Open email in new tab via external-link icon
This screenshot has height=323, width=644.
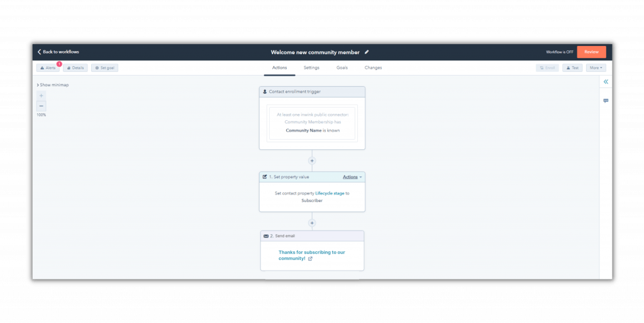pos(310,259)
